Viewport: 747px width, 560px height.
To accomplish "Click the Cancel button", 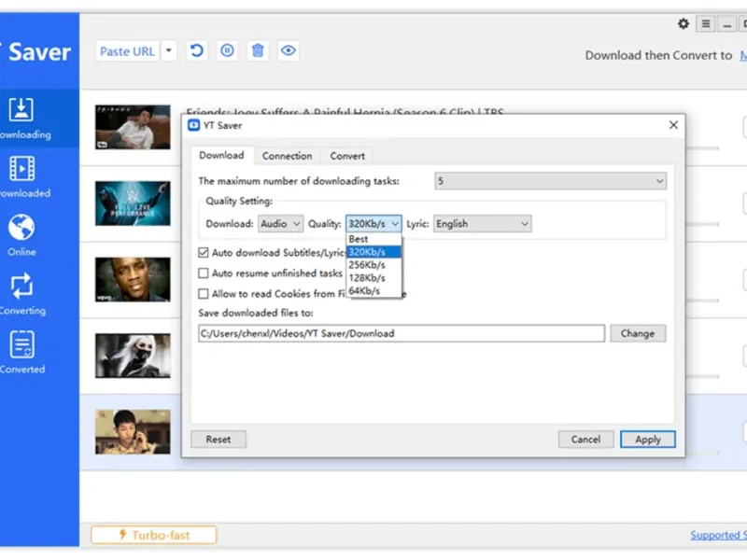I will click(585, 439).
